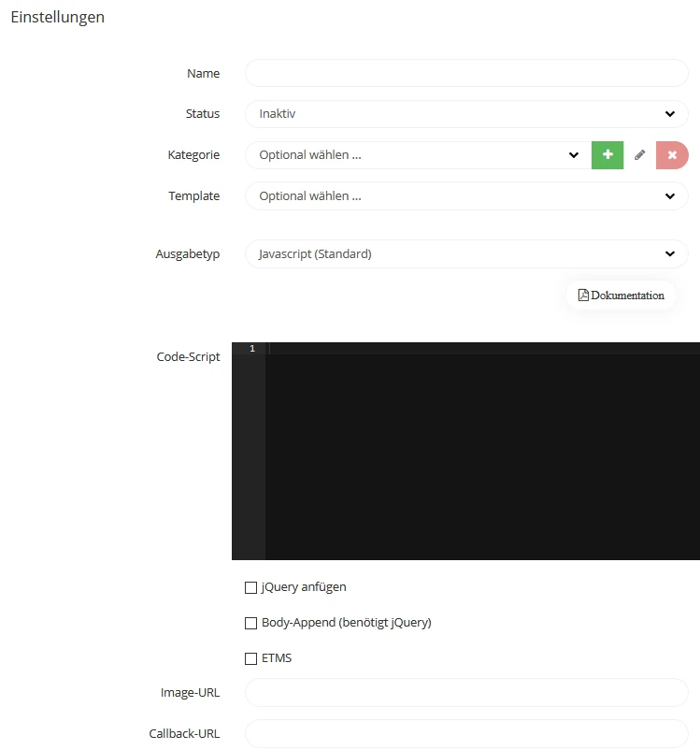Click the pencil edit icon for Kategorie

pyautogui.click(x=640, y=155)
